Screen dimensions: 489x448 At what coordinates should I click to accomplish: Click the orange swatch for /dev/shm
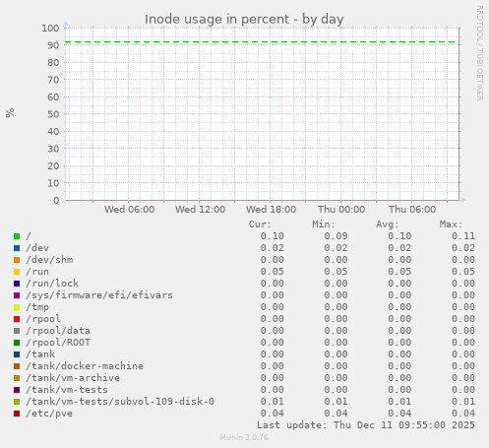point(17,260)
